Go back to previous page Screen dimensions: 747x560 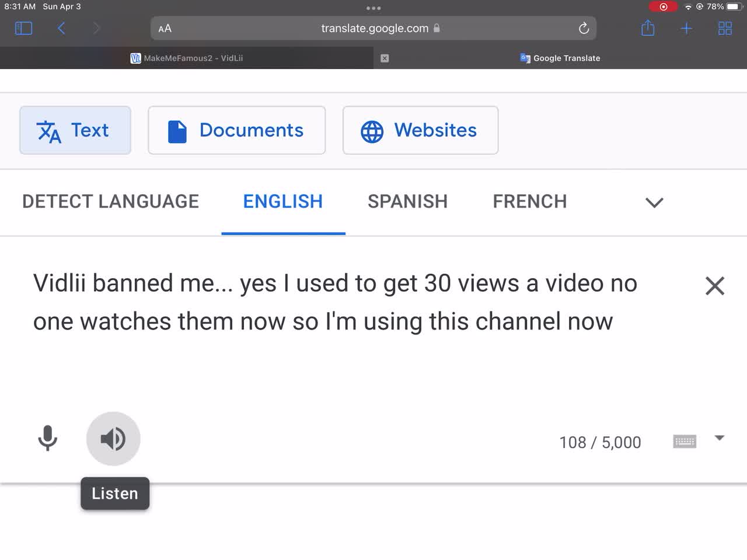pyautogui.click(x=61, y=28)
